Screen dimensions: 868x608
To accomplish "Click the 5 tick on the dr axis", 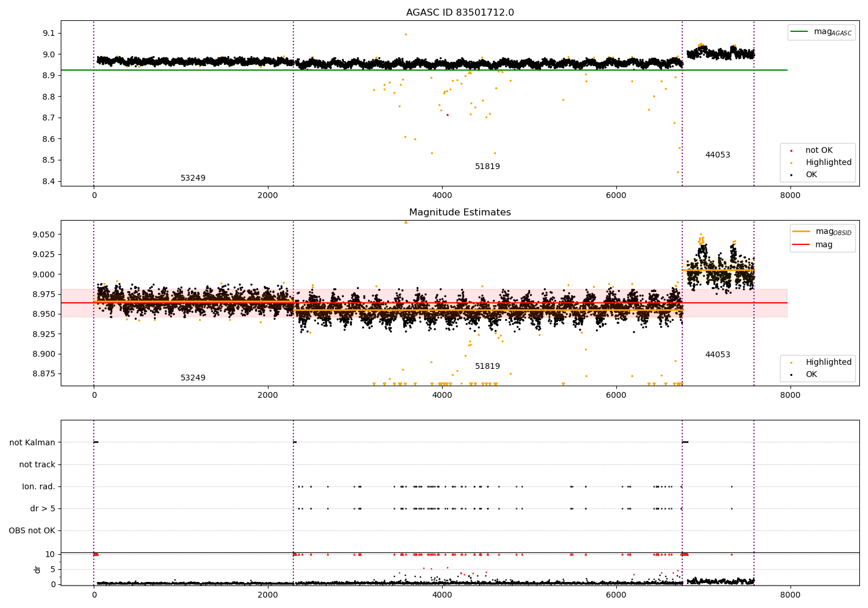I will click(x=53, y=569).
